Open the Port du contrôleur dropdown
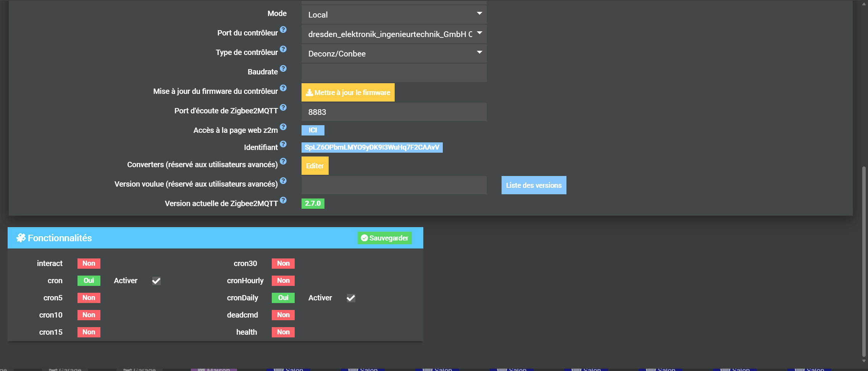The width and height of the screenshot is (868, 371). (x=394, y=34)
